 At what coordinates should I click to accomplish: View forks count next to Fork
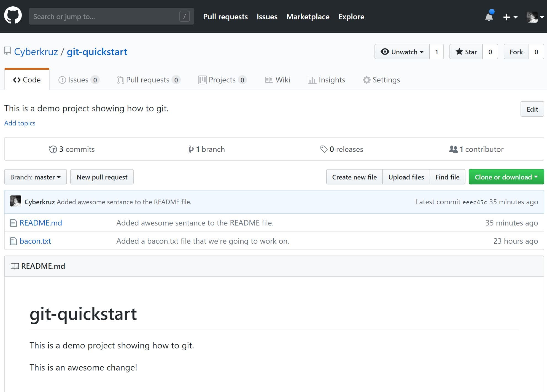point(536,52)
